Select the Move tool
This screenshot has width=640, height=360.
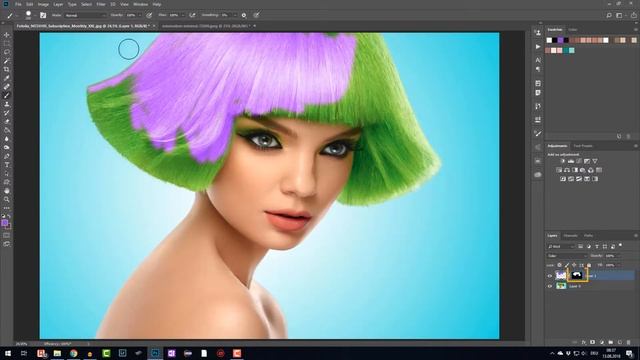7,35
